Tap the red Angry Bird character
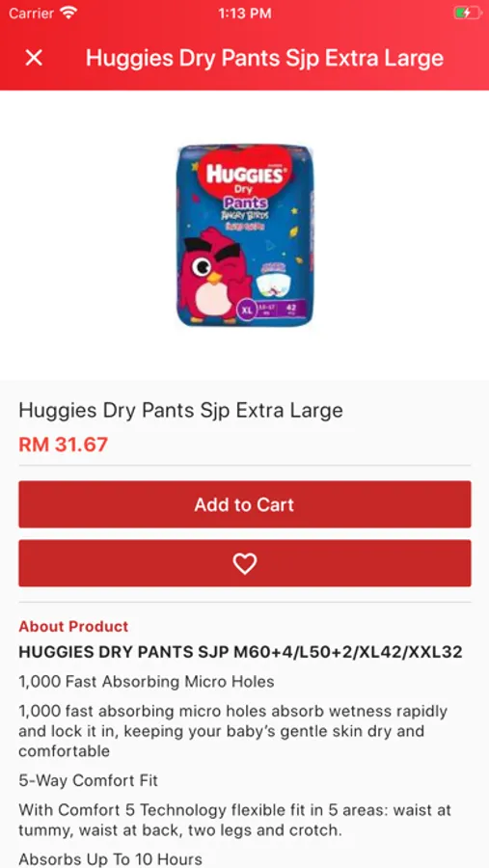The image size is (489, 868). tap(213, 276)
